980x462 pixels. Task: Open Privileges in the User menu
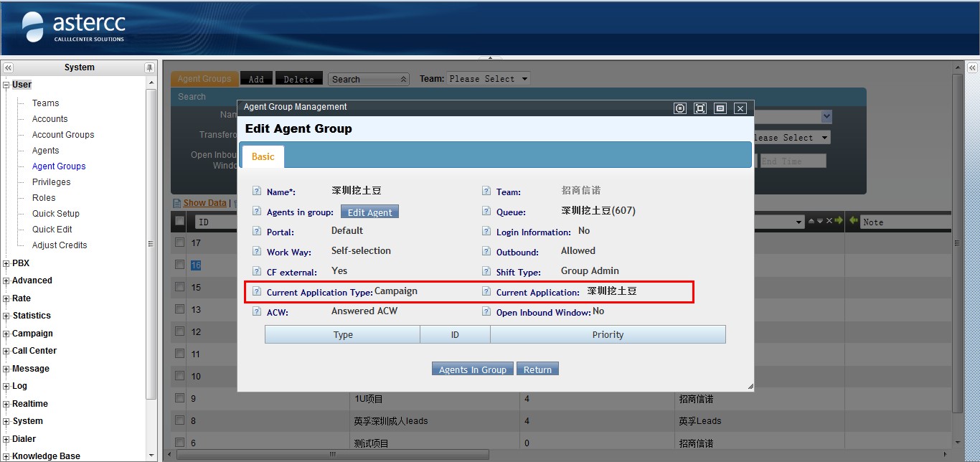pos(51,182)
